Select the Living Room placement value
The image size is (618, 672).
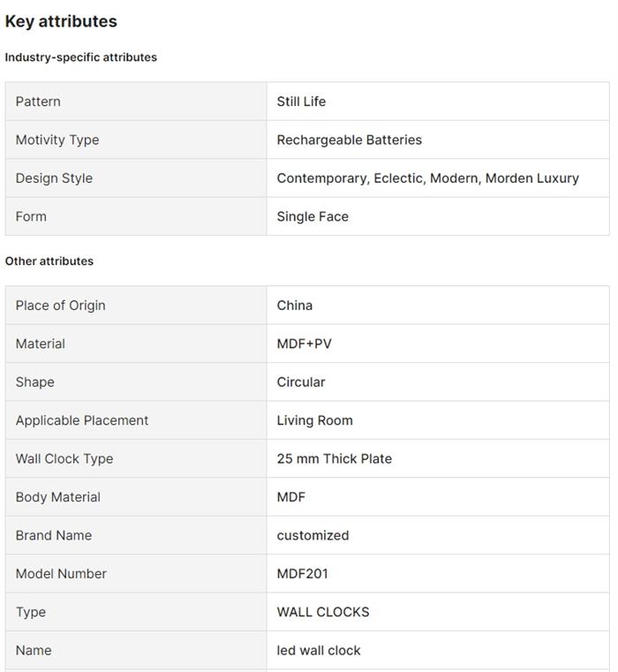coord(314,420)
